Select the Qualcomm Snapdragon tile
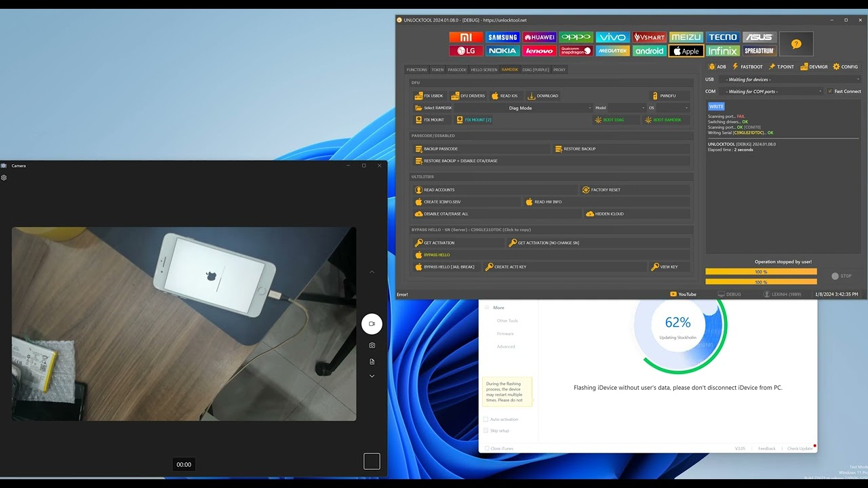The height and width of the screenshot is (488, 868). click(x=576, y=51)
